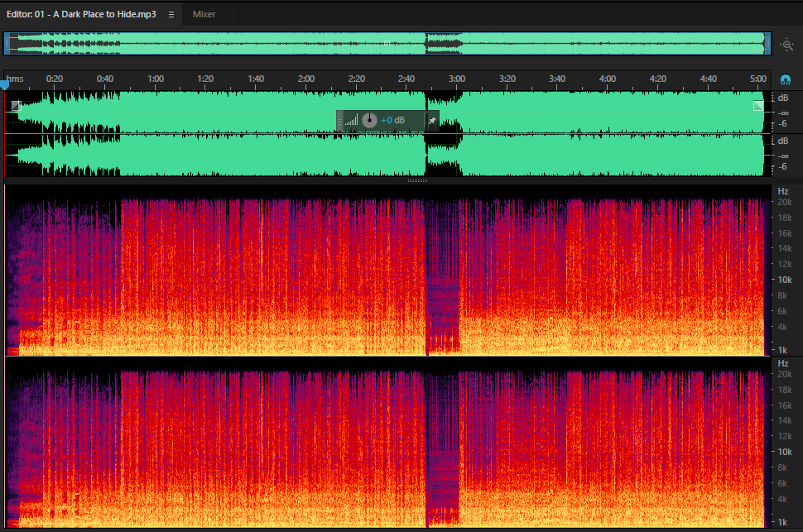Click the overview navigator right edge handle

(767, 44)
